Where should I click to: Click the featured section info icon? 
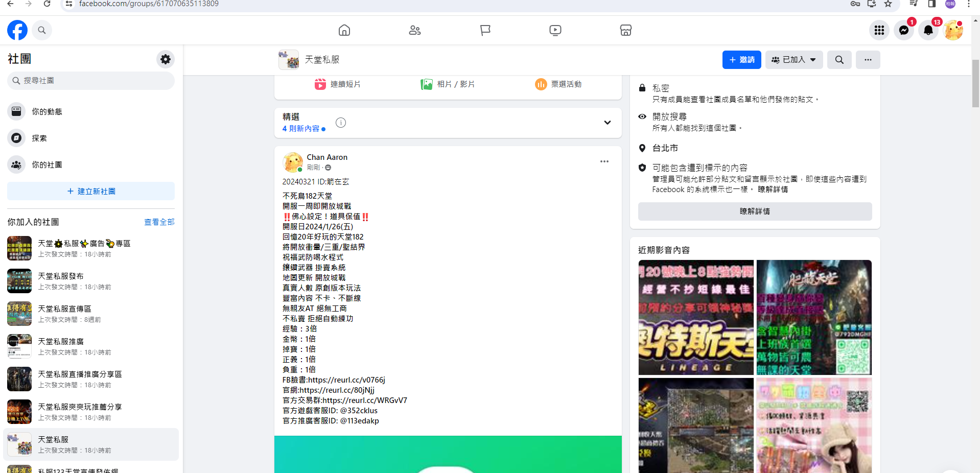click(341, 123)
